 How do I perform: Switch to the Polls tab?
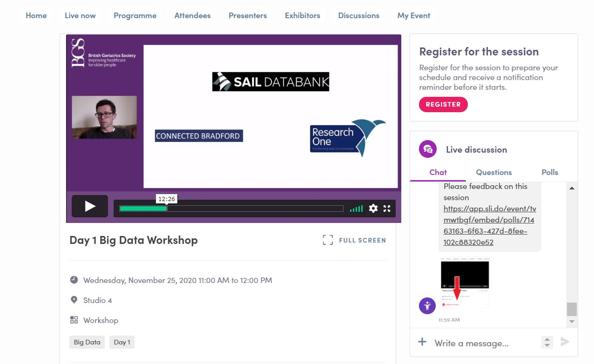tap(549, 172)
